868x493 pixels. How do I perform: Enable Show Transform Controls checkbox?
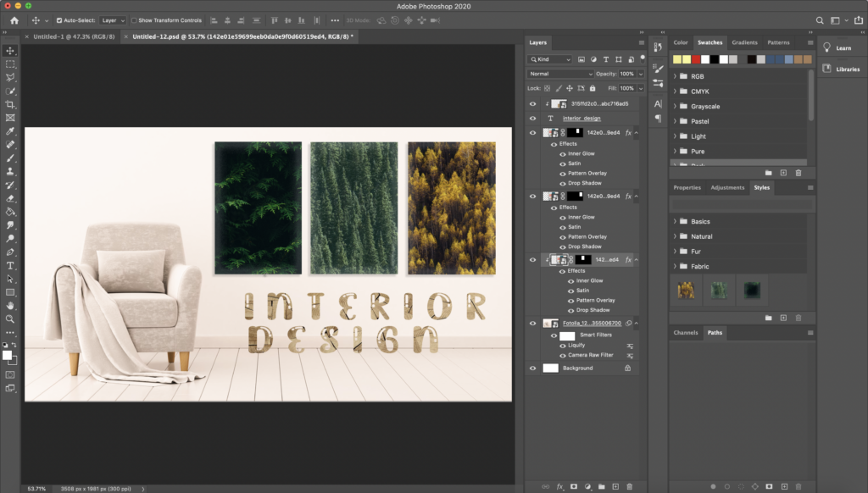[x=134, y=20]
